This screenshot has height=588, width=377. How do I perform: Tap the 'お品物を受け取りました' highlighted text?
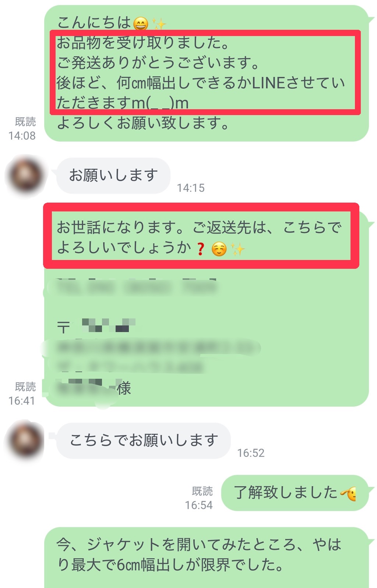pyautogui.click(x=143, y=43)
